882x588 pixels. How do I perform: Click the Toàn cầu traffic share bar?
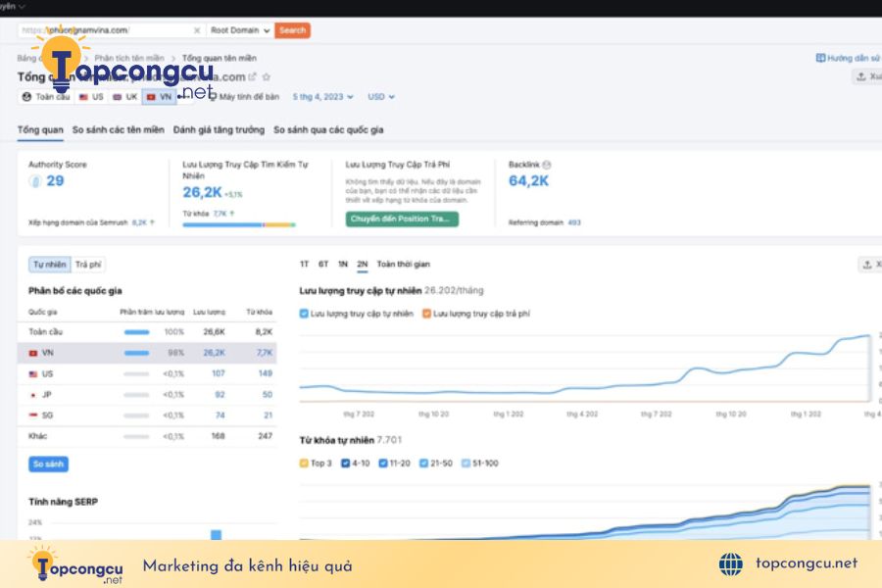pyautogui.click(x=136, y=332)
